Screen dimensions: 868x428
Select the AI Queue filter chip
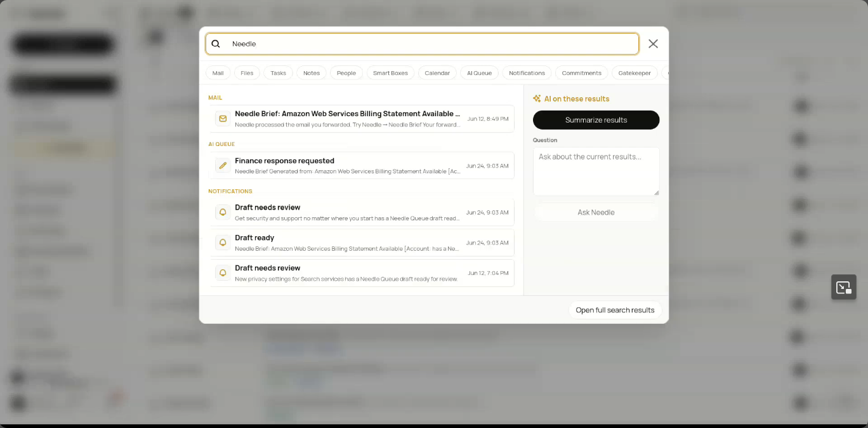click(x=479, y=73)
